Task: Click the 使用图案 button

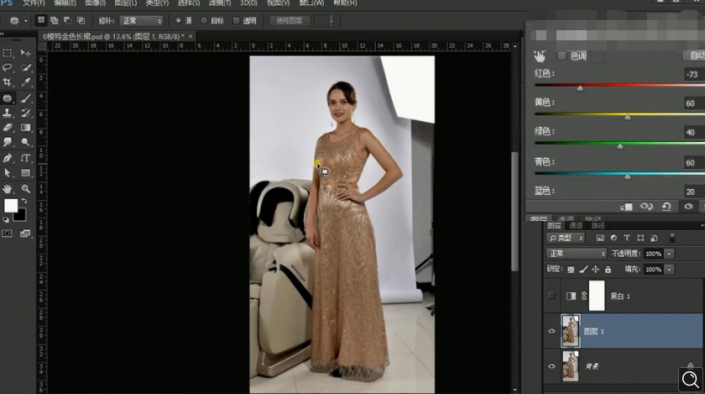Action: 289,21
